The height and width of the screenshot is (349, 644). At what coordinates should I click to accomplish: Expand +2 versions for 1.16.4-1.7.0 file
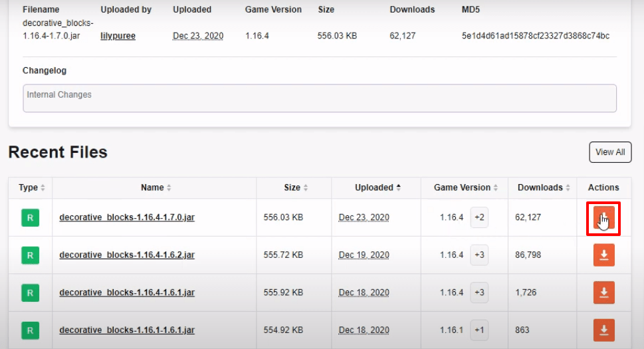point(479,217)
